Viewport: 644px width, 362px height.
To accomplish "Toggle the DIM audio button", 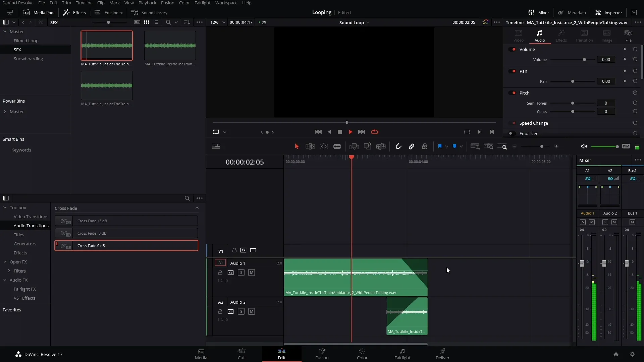I will 626,146.
